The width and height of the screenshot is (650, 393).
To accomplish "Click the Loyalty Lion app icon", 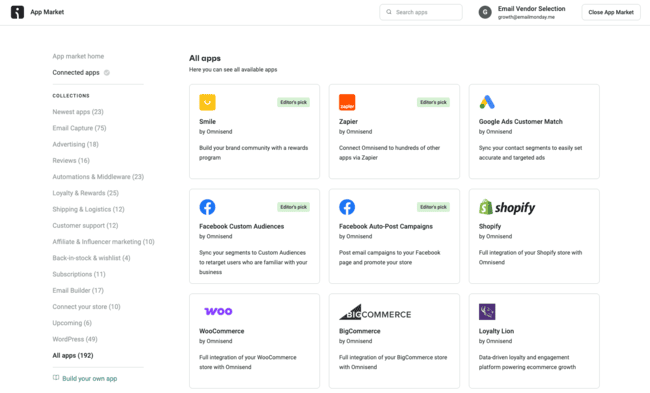I will coord(487,312).
